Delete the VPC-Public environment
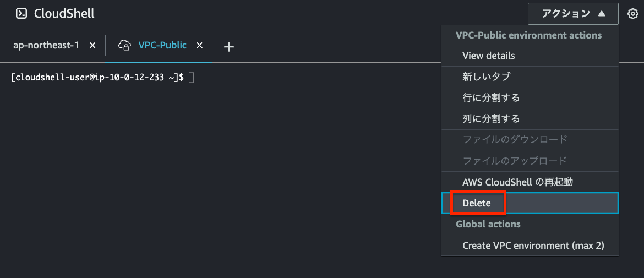 point(477,203)
